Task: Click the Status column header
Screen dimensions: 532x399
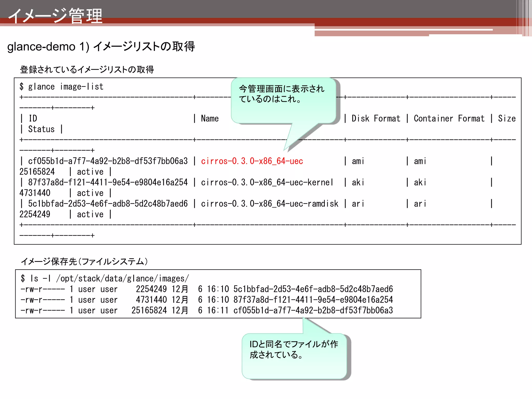Action: click(41, 129)
